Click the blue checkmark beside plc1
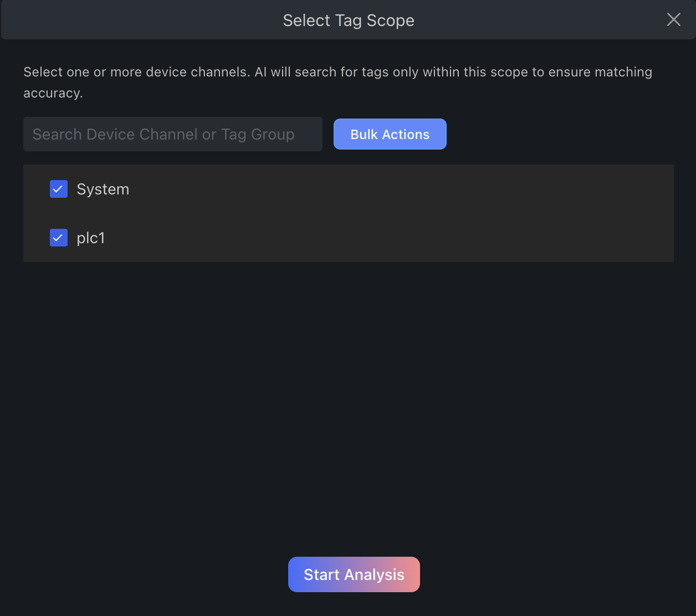The height and width of the screenshot is (616, 696). coord(58,238)
